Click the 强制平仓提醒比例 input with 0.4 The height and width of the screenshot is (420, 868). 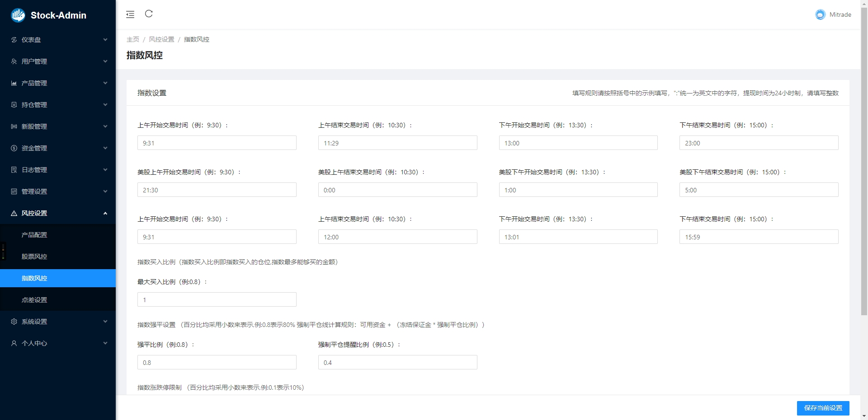pos(398,362)
